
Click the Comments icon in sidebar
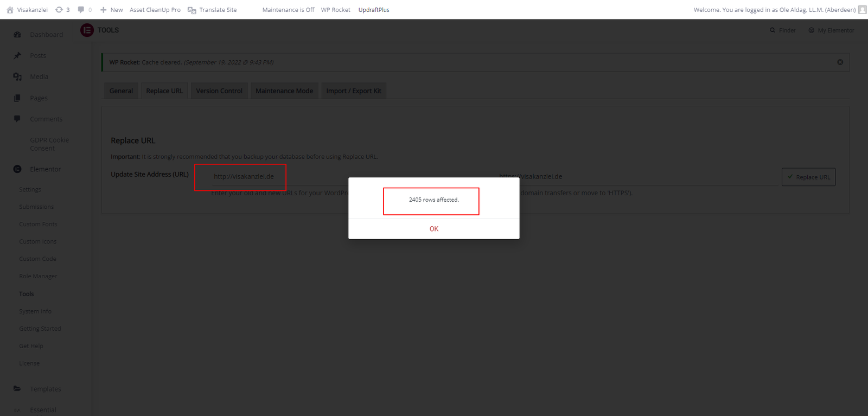[17, 119]
